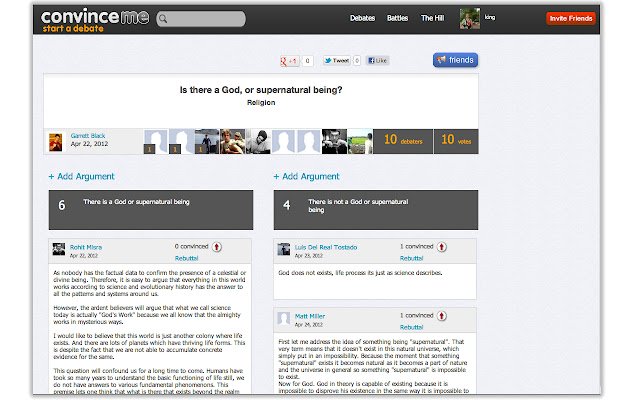
Task: Upvote Matt Miller's argument arrow
Action: [442, 316]
